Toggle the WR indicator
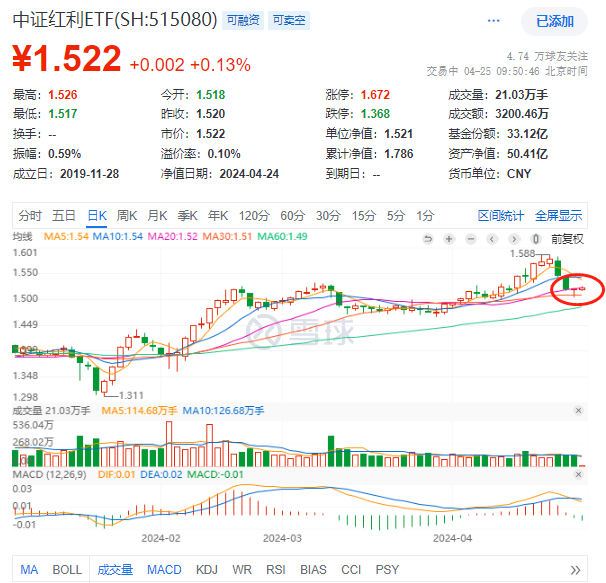The image size is (606, 583). 242,569
